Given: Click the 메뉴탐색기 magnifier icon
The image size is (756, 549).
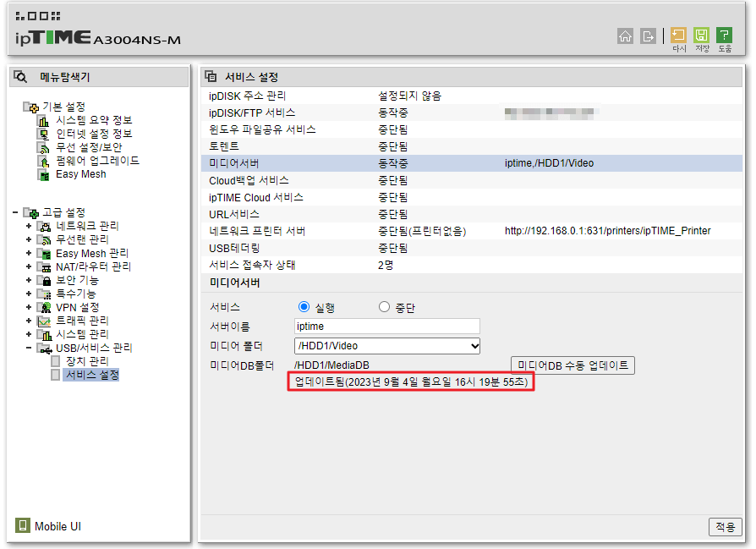Looking at the screenshot, I should (x=20, y=76).
